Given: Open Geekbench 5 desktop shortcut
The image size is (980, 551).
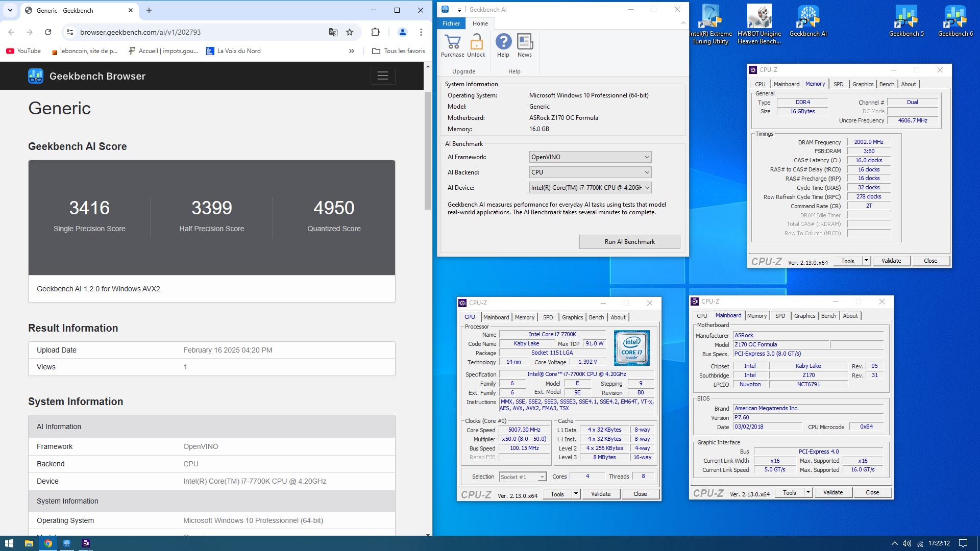Looking at the screenshot, I should click(x=906, y=20).
